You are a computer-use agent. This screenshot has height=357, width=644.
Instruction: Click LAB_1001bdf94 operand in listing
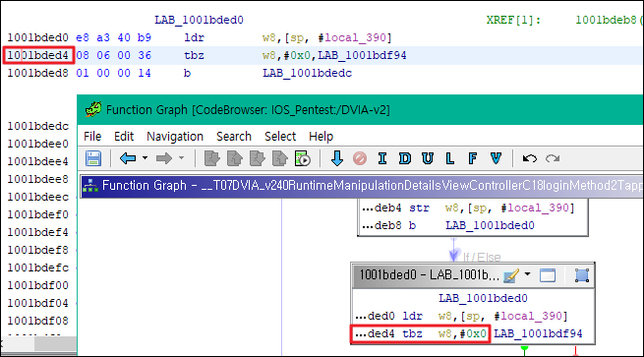362,55
